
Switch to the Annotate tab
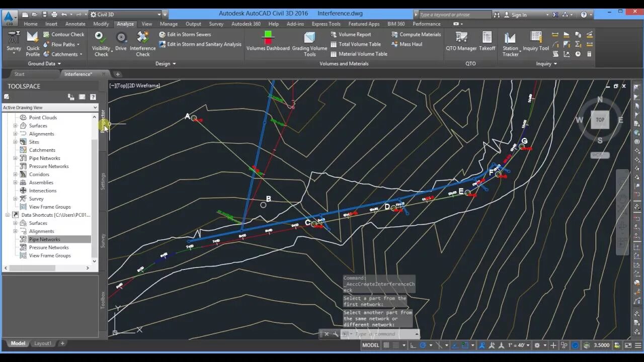tap(75, 24)
